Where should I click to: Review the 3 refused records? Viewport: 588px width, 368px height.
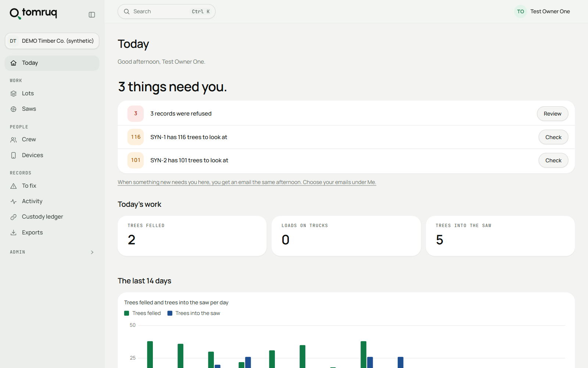[552, 114]
